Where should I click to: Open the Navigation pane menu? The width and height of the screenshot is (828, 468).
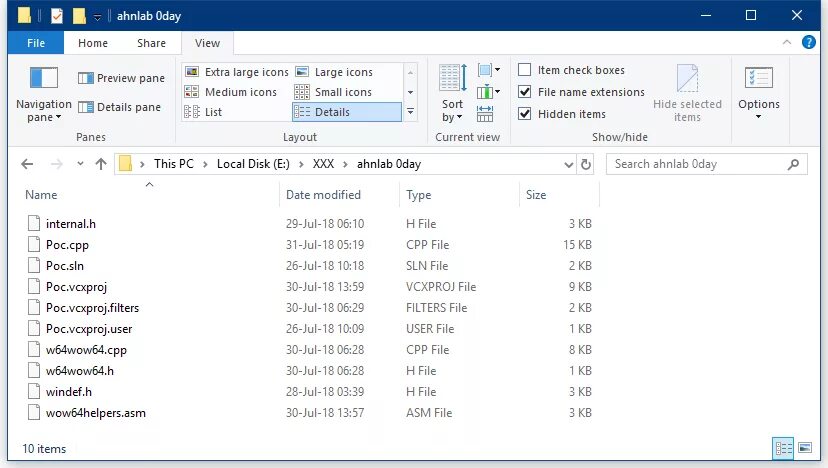[43, 94]
